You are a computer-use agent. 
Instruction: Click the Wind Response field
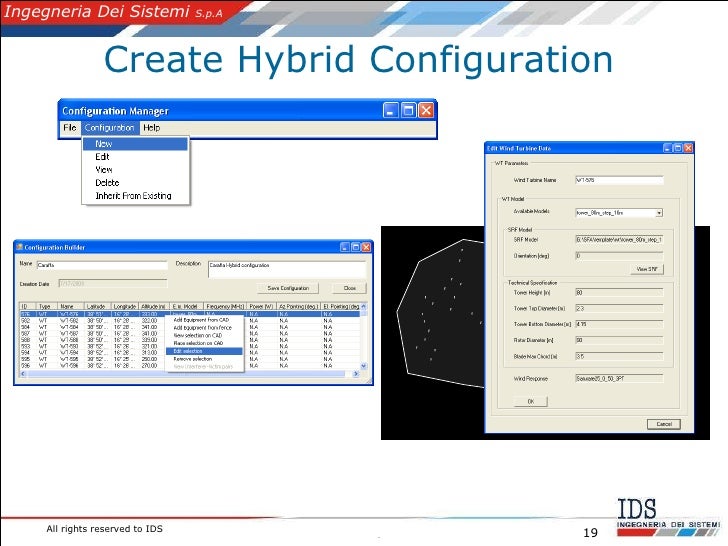[619, 379]
